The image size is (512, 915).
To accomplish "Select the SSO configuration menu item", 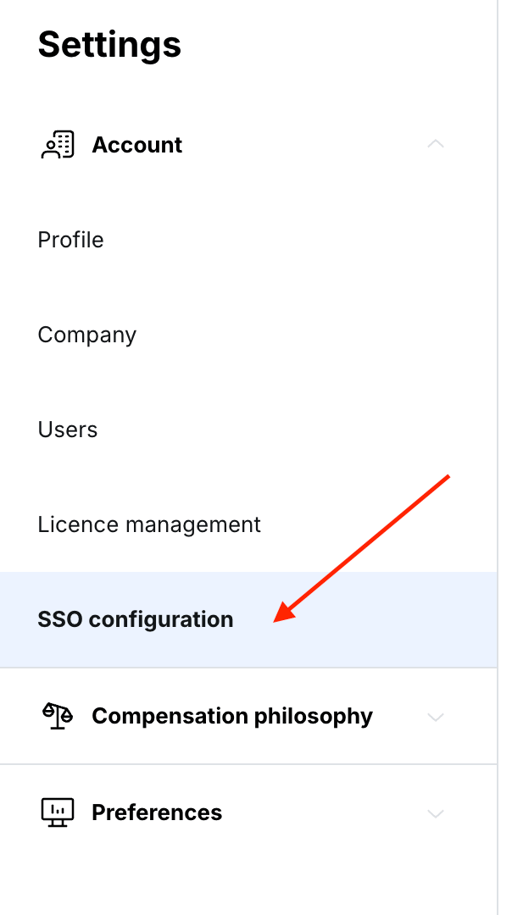I will coord(135,620).
